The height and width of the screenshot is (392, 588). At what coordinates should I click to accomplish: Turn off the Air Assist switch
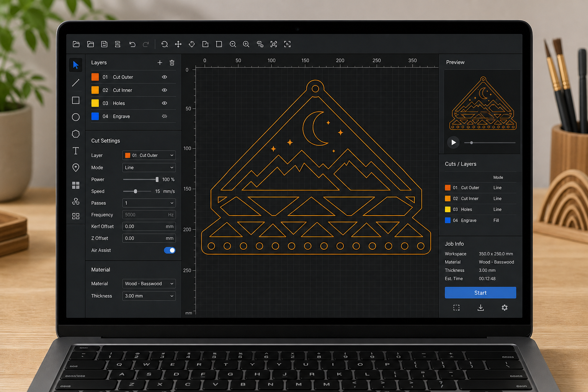170,250
